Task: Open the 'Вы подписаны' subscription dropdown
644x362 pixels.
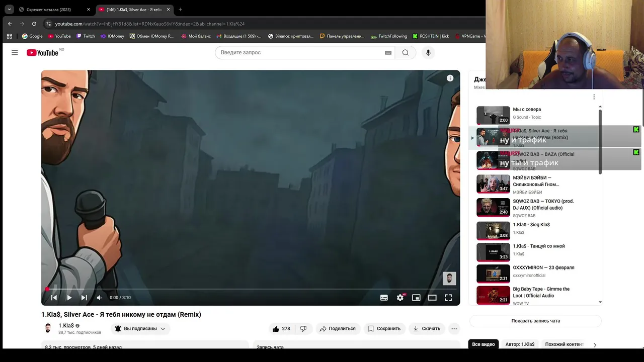Action: tap(140, 329)
